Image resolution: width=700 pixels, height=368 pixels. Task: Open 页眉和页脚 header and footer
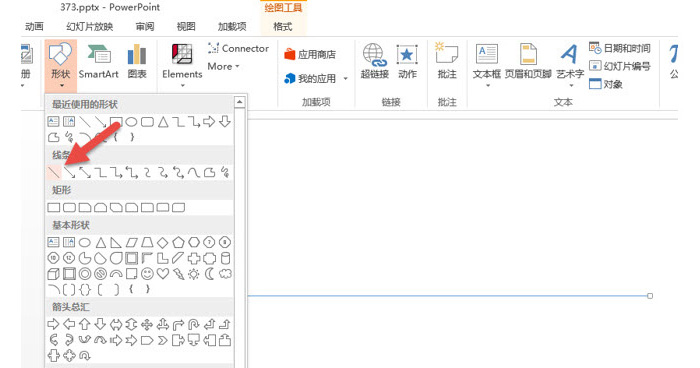pyautogui.click(x=528, y=61)
